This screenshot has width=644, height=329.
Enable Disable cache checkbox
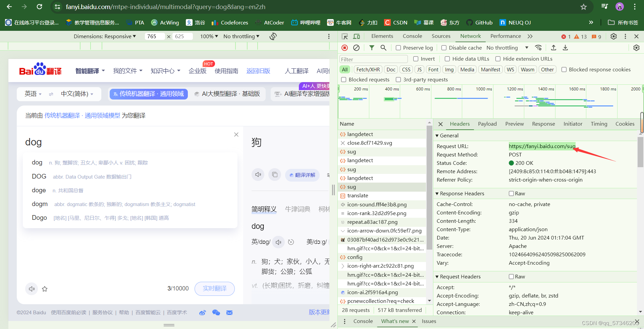point(444,48)
